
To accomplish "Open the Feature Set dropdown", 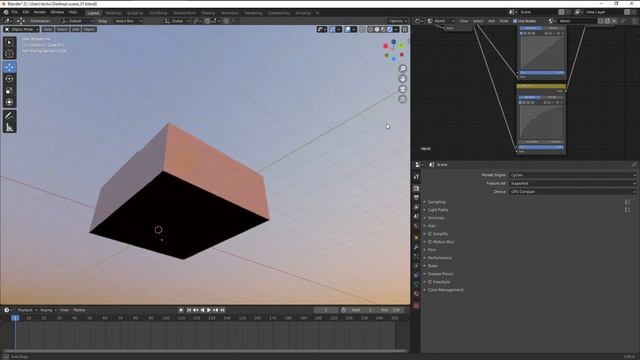I will coord(572,183).
